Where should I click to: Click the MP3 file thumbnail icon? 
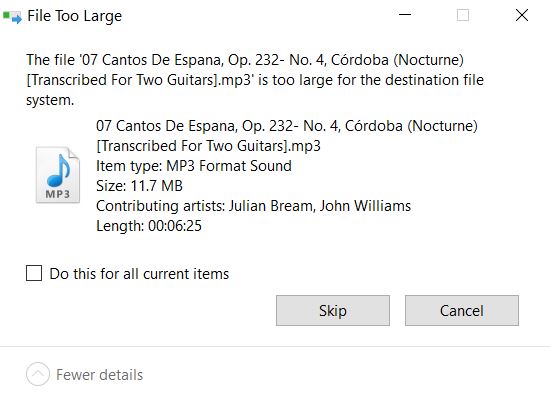58,175
